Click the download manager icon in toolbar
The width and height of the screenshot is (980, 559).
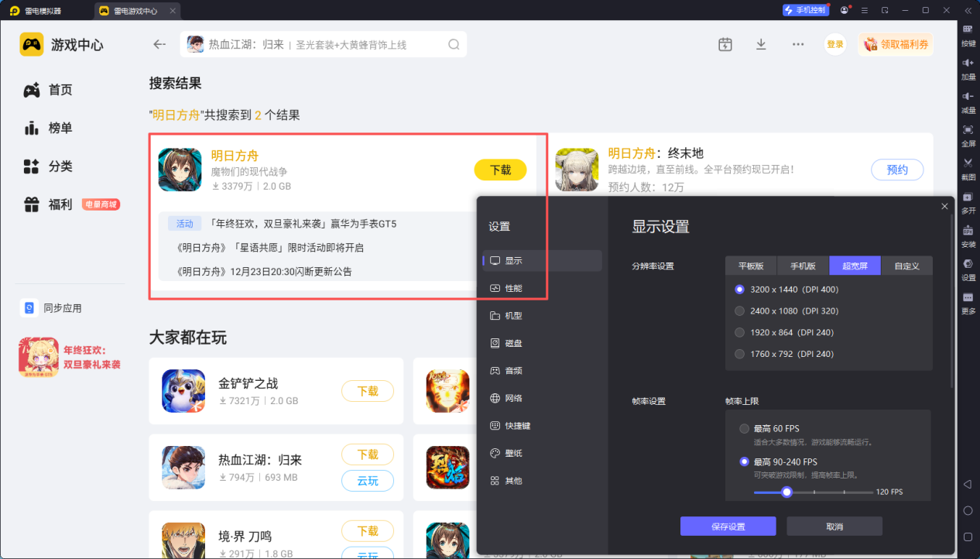[761, 44]
